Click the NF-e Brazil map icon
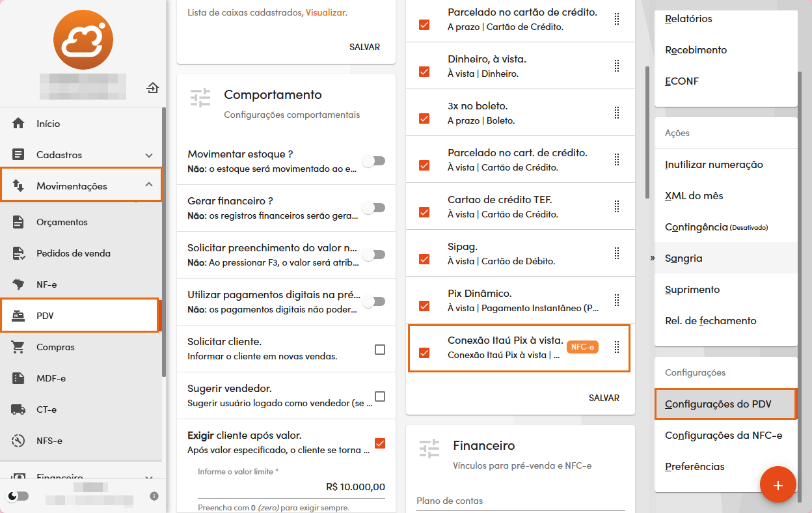This screenshot has width=812, height=513. coord(18,284)
